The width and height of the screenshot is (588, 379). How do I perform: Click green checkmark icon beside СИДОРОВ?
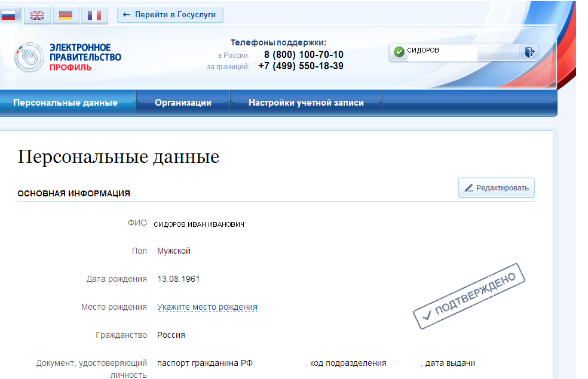[x=399, y=53]
